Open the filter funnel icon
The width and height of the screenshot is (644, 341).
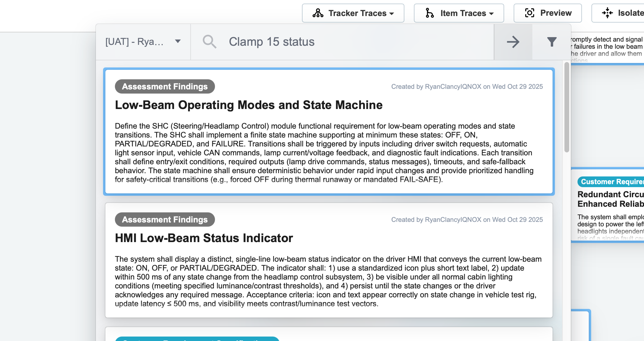[552, 42]
